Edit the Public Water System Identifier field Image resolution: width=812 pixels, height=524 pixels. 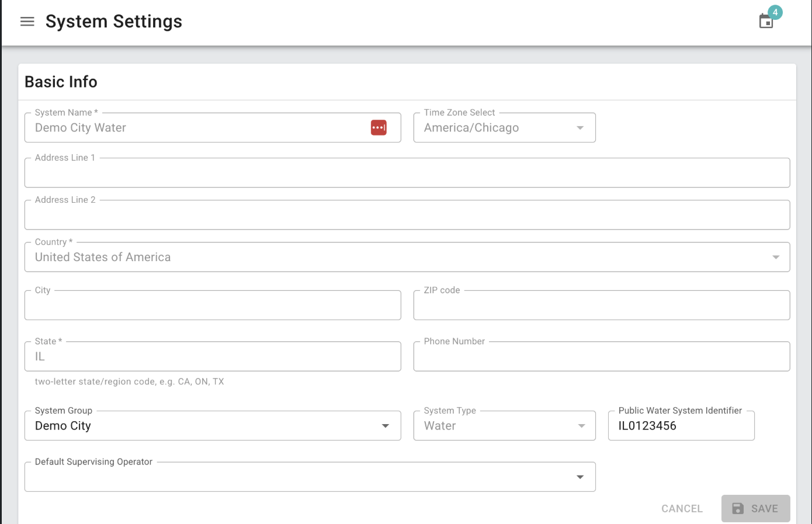pos(681,426)
